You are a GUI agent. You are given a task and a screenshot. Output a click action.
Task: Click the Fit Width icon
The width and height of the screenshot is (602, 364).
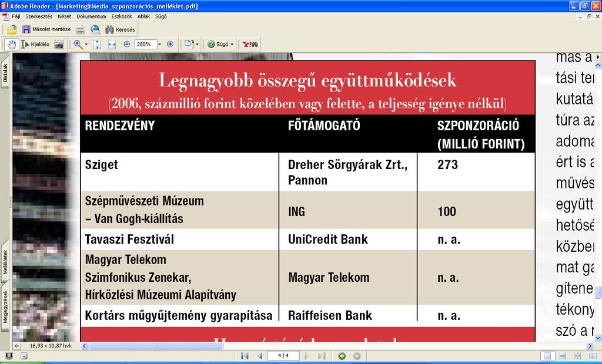coord(112,45)
